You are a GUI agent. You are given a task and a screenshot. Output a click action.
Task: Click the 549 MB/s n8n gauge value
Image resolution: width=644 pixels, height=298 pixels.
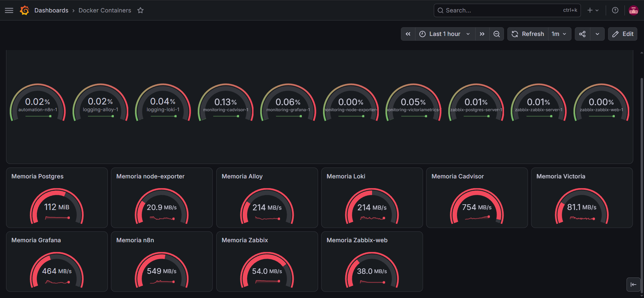tap(162, 271)
